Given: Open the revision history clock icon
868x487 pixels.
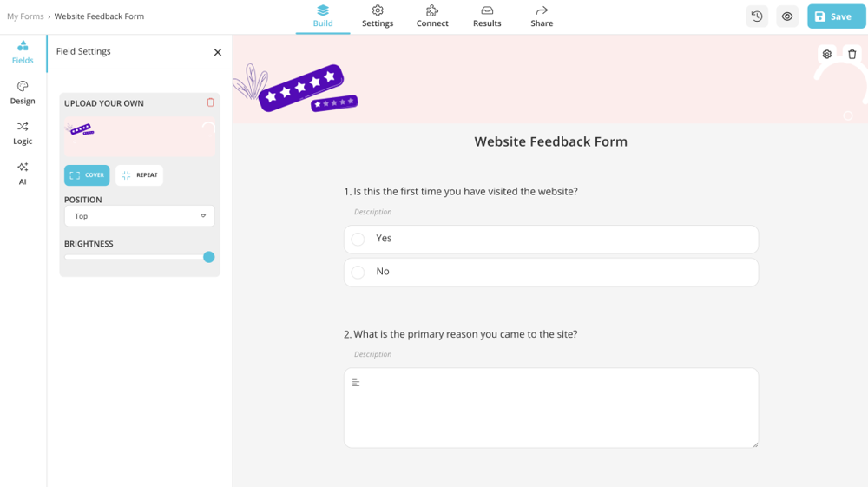Looking at the screenshot, I should 757,16.
